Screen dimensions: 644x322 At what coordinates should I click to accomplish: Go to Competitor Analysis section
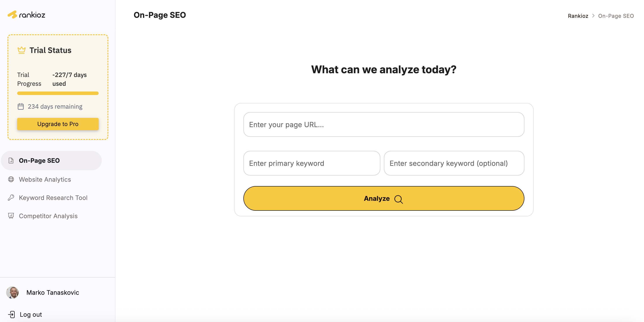pyautogui.click(x=48, y=216)
